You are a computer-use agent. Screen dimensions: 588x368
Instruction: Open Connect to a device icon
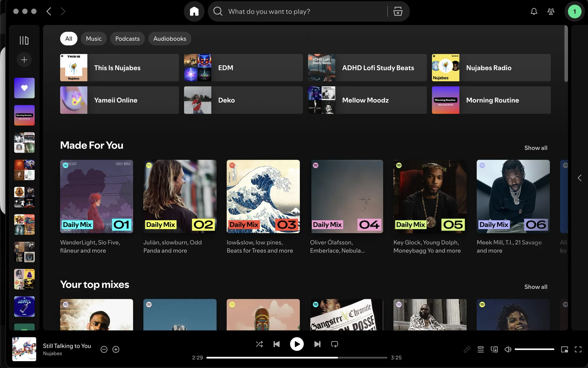(x=494, y=349)
